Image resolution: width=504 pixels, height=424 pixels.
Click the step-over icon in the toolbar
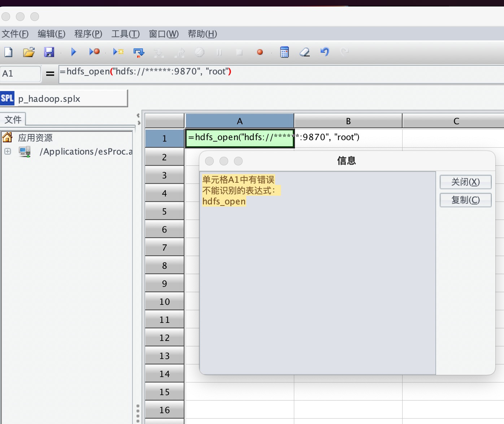139,53
